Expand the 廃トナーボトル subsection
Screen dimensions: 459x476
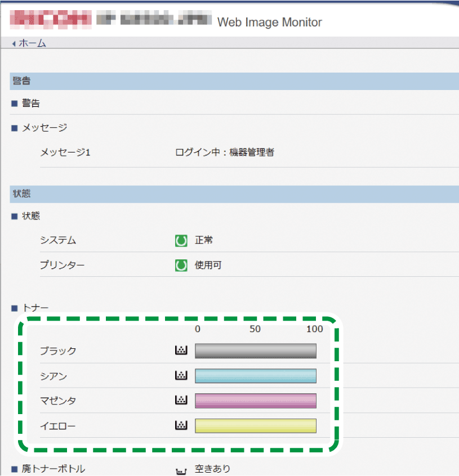click(x=53, y=469)
